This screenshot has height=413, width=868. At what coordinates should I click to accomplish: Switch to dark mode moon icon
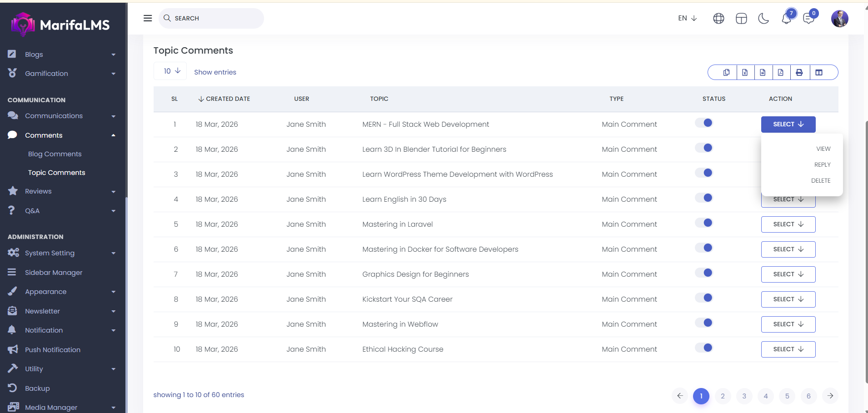[763, 19]
